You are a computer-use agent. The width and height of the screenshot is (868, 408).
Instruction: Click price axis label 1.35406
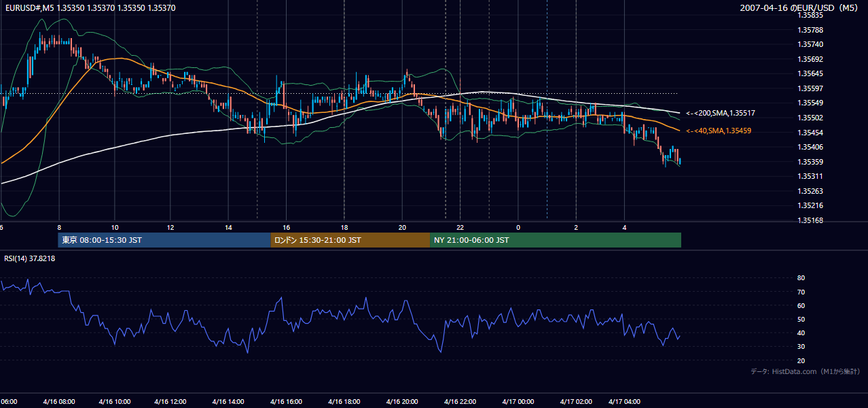(811, 147)
